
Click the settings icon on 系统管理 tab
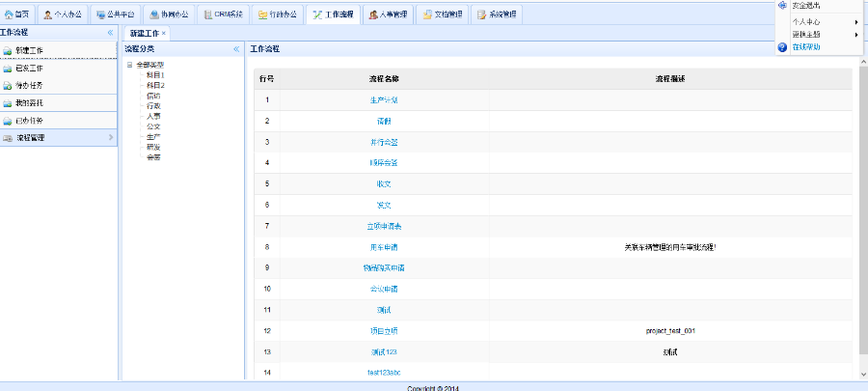coord(481,14)
